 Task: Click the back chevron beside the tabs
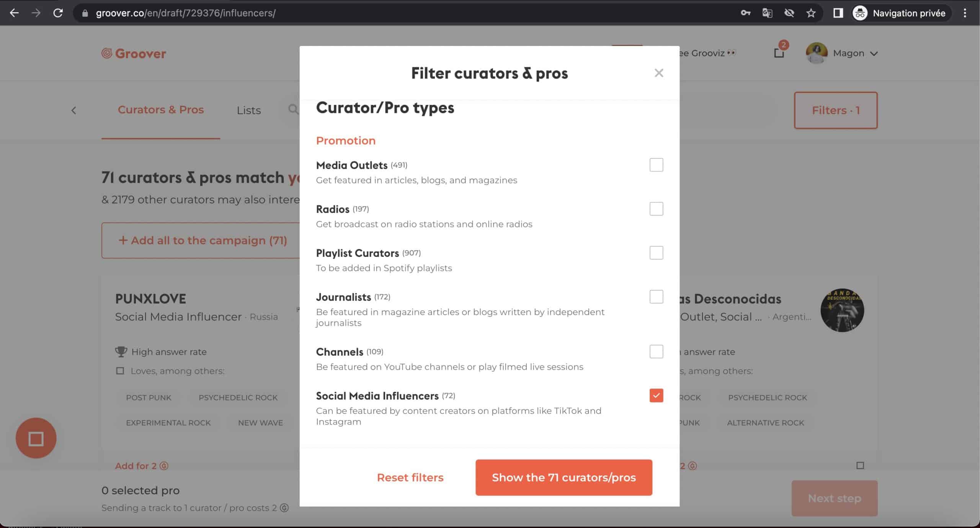pyautogui.click(x=74, y=110)
